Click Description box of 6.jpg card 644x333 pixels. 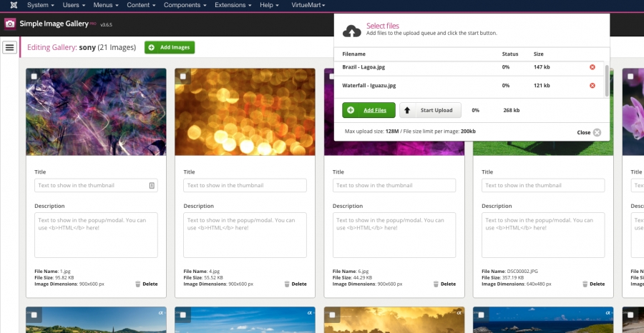tap(394, 235)
